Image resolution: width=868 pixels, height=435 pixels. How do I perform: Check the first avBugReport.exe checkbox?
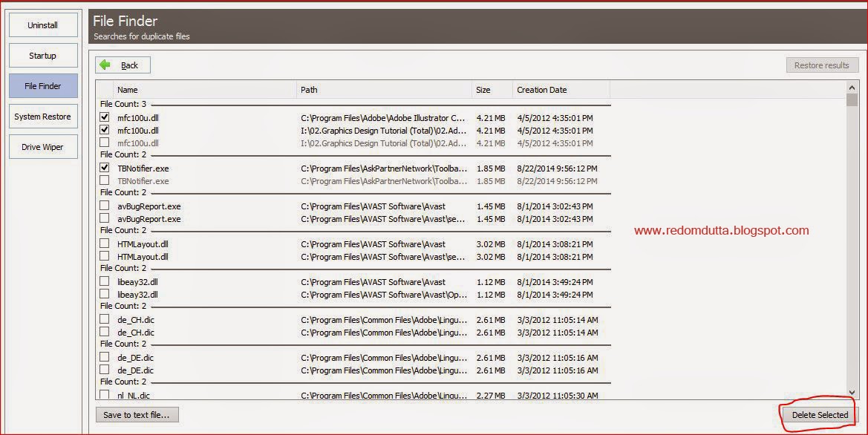coord(104,206)
